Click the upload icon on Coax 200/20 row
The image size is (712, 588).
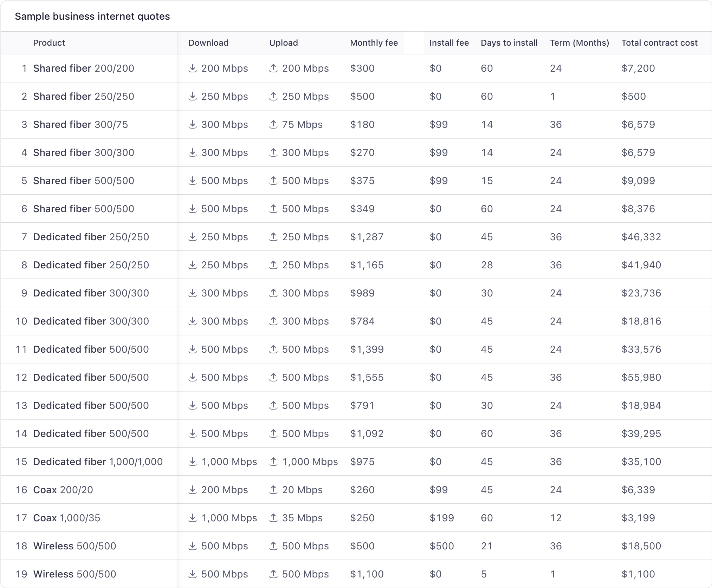(x=274, y=490)
